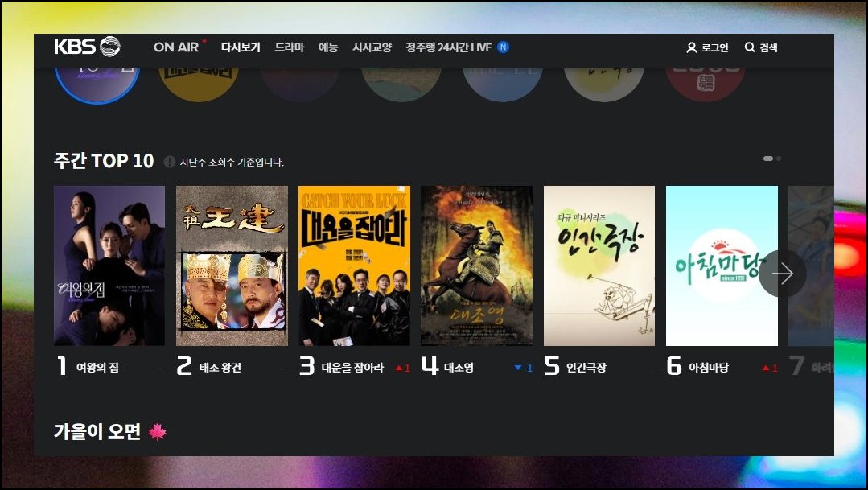Open the 다시보기 menu
Screen dimensions: 868x490
click(x=241, y=47)
